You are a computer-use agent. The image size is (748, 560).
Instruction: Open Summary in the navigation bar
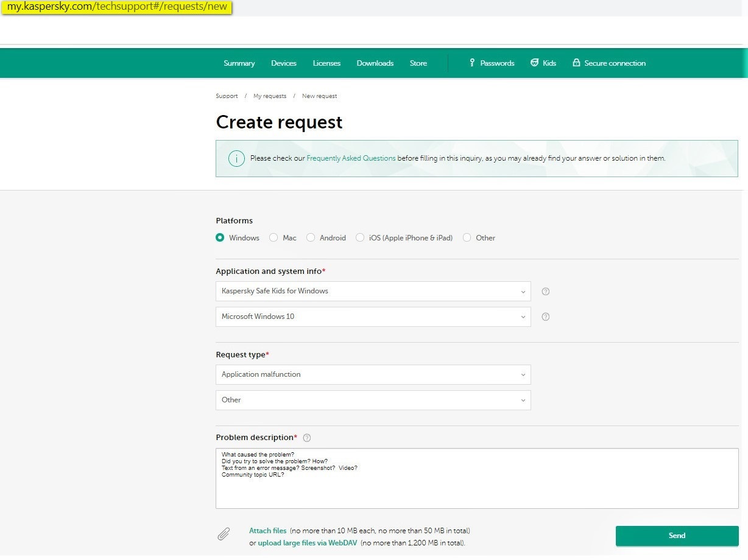(239, 63)
